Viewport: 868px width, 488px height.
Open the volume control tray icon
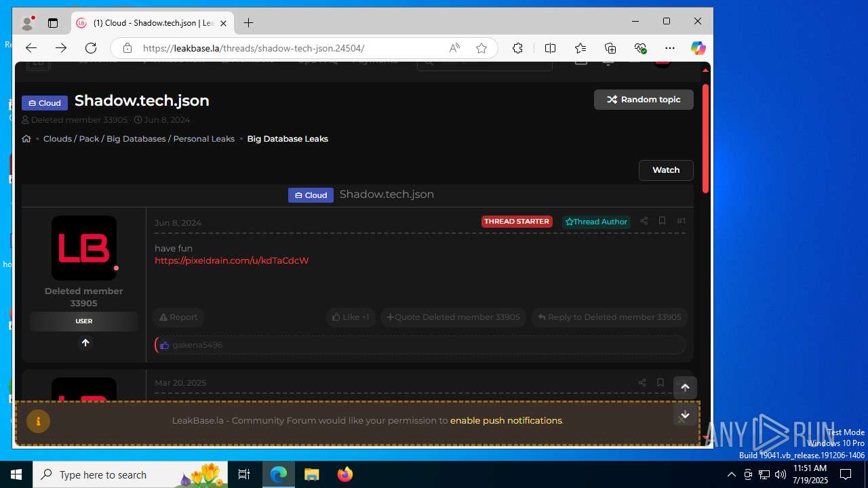[x=780, y=474]
